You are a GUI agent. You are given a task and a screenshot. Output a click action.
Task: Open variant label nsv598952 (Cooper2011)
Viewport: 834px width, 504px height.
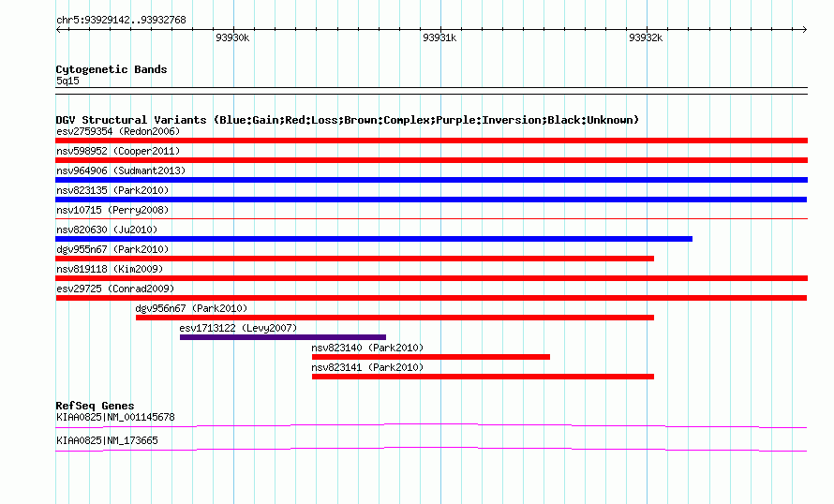pos(118,151)
